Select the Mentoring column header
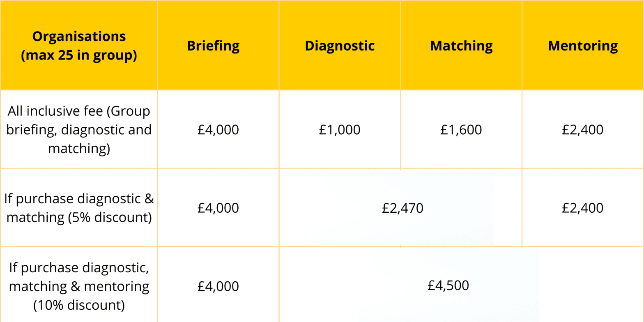This screenshot has width=644, height=322. click(x=583, y=46)
